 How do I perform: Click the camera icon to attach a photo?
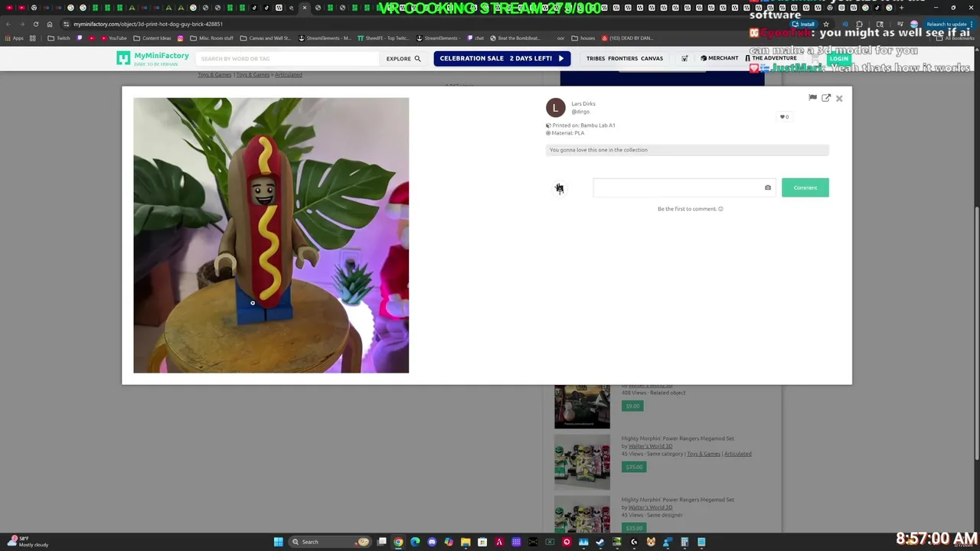click(x=768, y=187)
